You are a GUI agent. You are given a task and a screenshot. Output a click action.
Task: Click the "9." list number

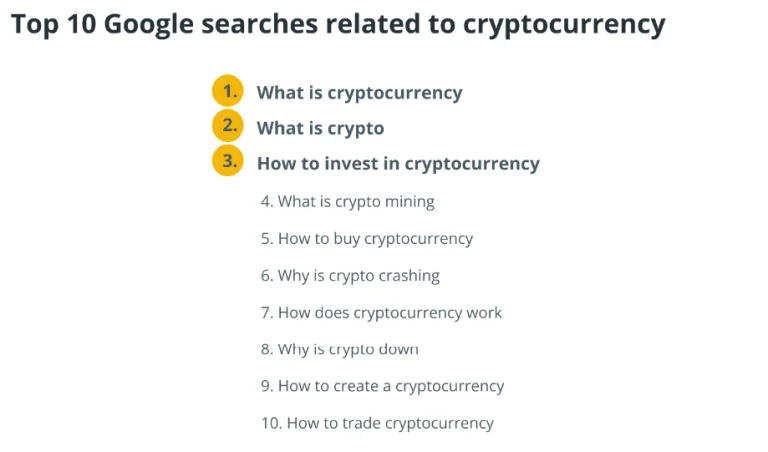pos(267,386)
